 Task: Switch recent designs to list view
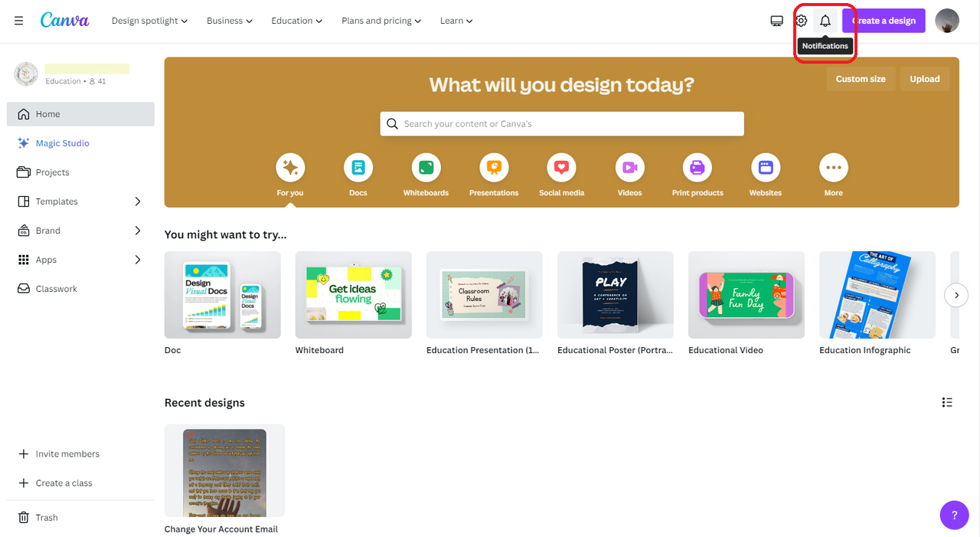pyautogui.click(x=947, y=402)
